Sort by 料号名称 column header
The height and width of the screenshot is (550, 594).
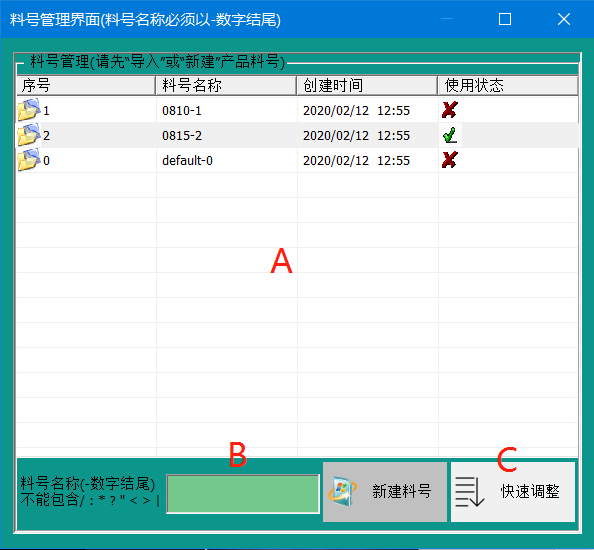[226, 86]
